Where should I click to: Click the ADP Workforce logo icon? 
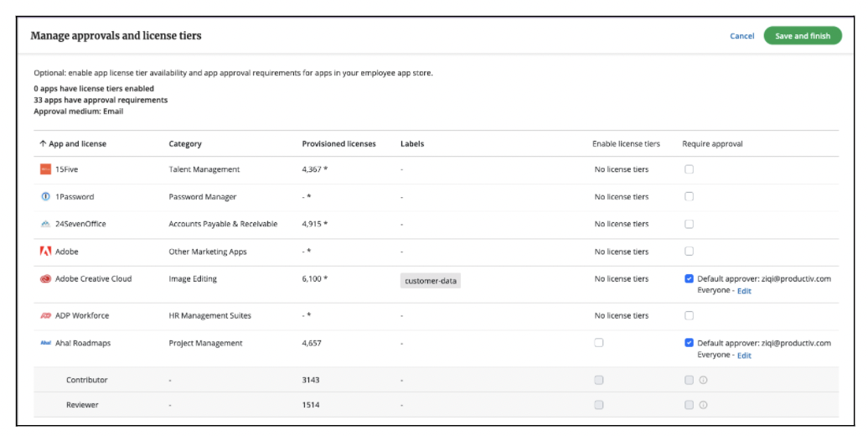coord(45,316)
